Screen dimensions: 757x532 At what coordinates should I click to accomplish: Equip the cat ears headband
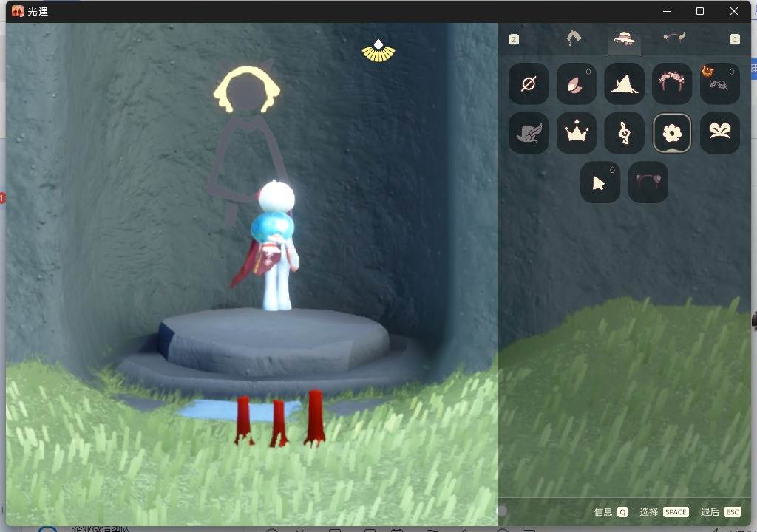(648, 182)
